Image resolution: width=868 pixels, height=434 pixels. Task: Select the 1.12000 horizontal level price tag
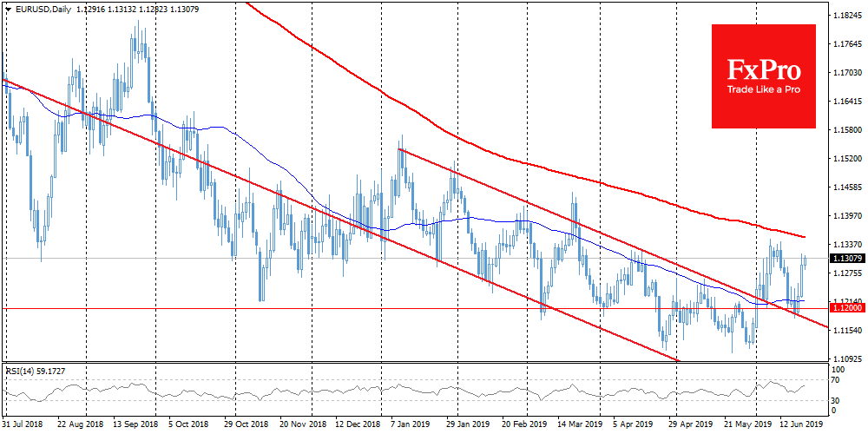click(846, 308)
